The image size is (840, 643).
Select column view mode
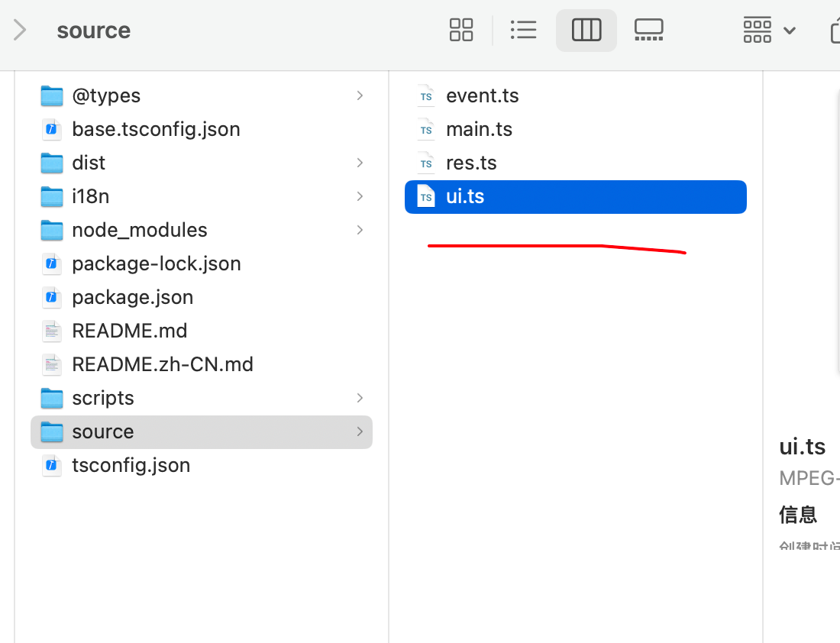(586, 31)
